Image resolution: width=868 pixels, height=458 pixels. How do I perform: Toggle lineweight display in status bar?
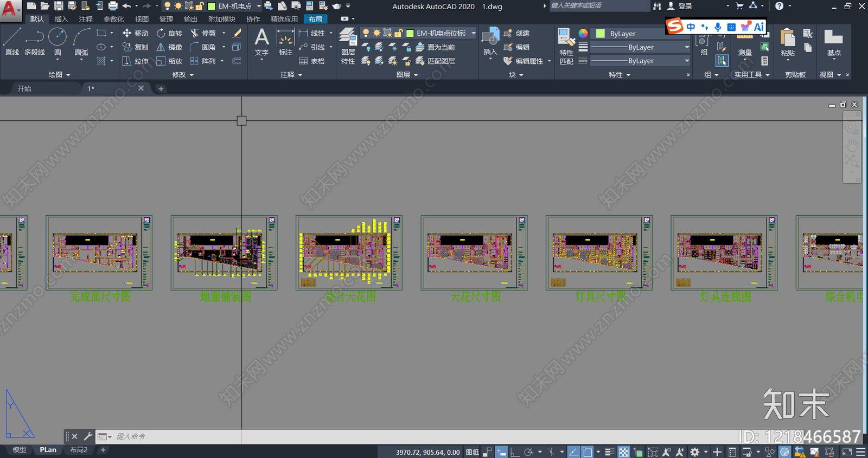(x=609, y=452)
